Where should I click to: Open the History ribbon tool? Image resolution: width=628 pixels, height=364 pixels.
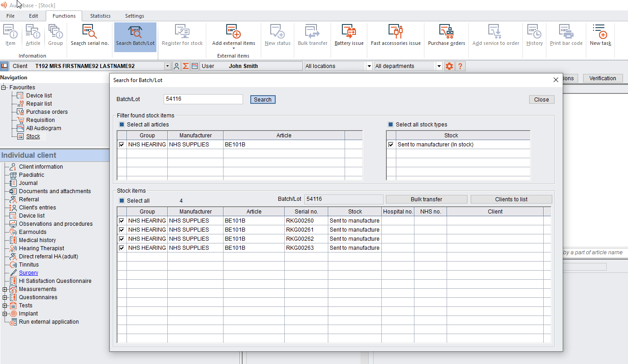535,35
